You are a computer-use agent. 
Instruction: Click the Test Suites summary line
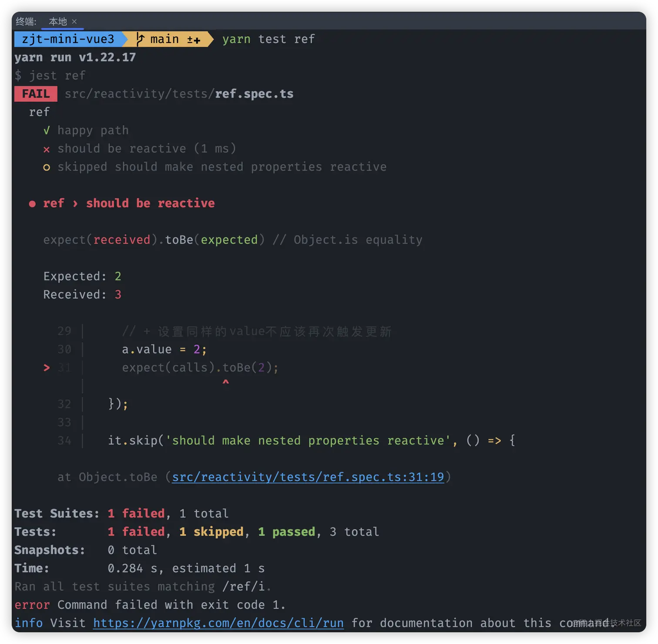121,514
